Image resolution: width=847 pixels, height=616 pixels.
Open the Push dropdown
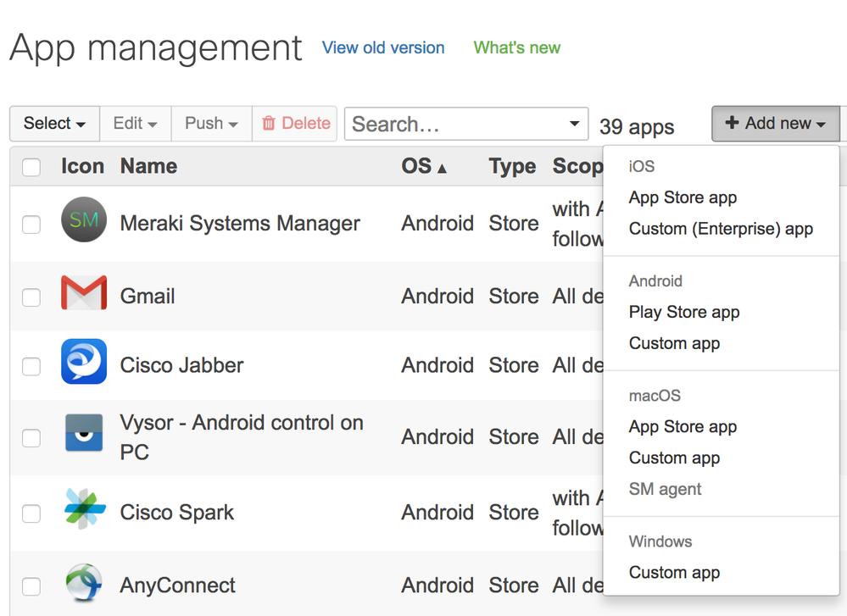(211, 124)
